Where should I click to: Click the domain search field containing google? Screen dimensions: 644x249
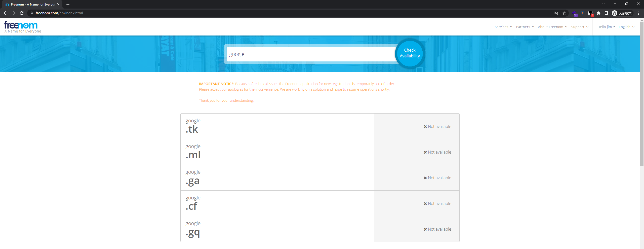coord(311,54)
